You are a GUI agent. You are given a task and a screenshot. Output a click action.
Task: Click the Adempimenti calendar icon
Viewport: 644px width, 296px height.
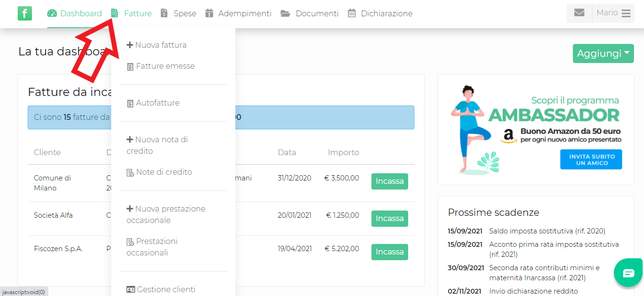(209, 13)
